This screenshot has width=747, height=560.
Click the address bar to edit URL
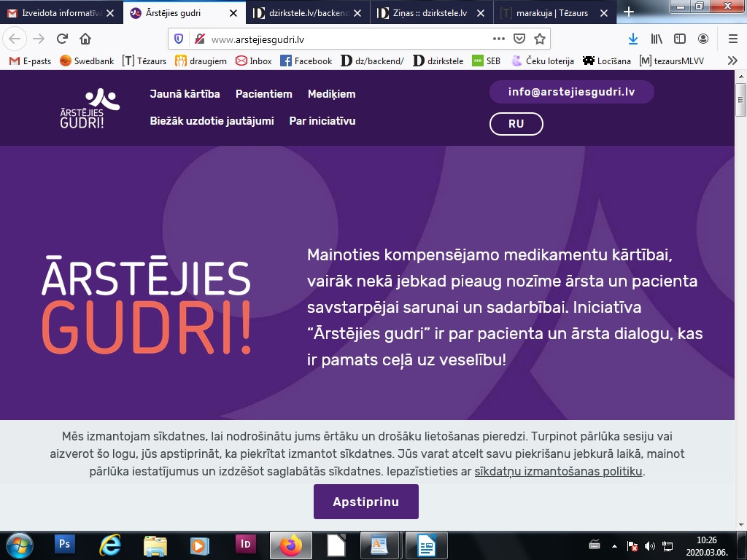pyautogui.click(x=328, y=39)
